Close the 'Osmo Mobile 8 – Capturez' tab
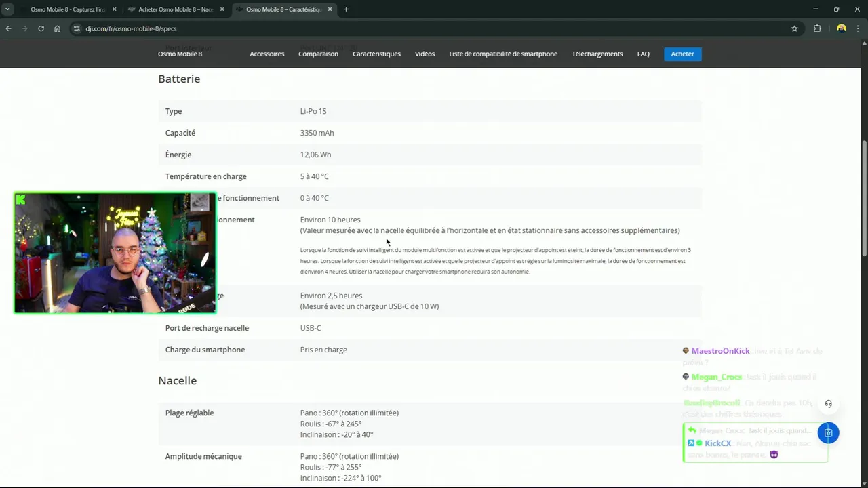This screenshot has height=488, width=868. 114,9
